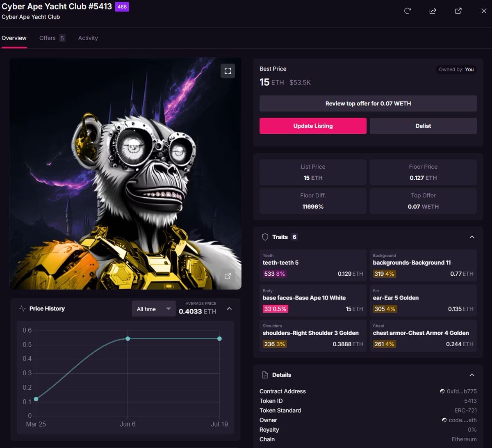Select the Chest Armor 4 Golden trait
492x448 pixels.
(423, 336)
